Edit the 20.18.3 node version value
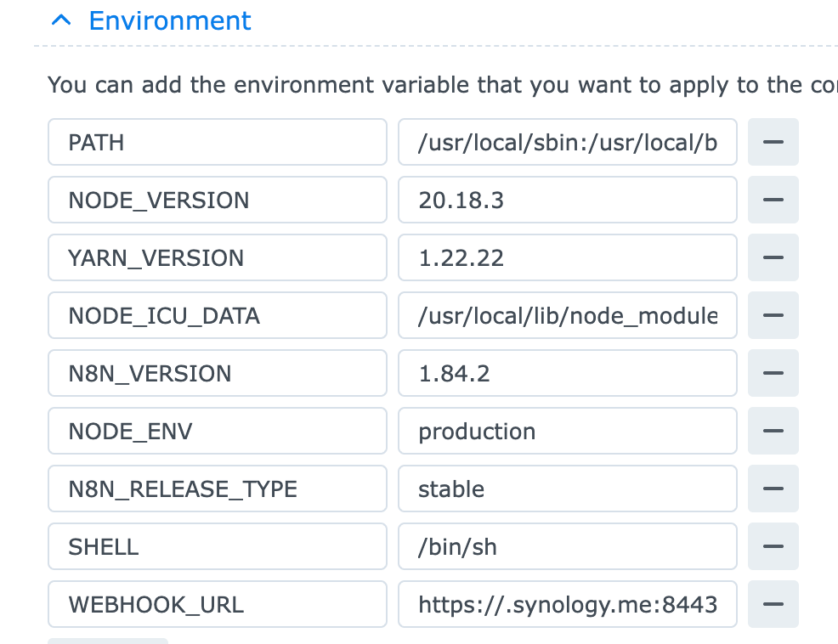The height and width of the screenshot is (644, 838). point(567,200)
